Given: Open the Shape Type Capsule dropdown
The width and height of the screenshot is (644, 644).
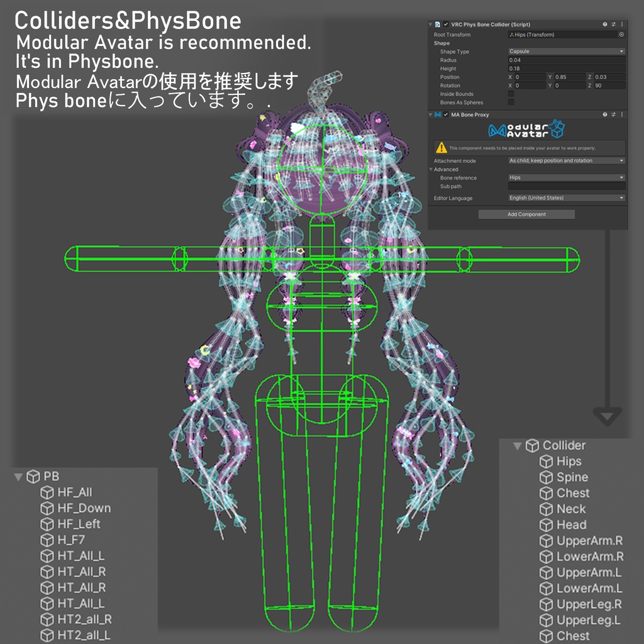Looking at the screenshot, I should (x=567, y=52).
